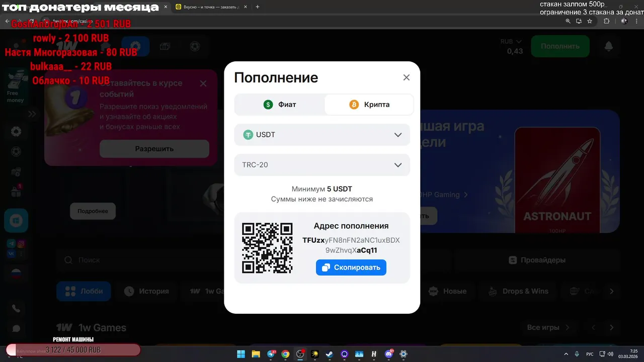Show hidden system tray icons
This screenshot has width=644, height=362.
click(x=566, y=354)
